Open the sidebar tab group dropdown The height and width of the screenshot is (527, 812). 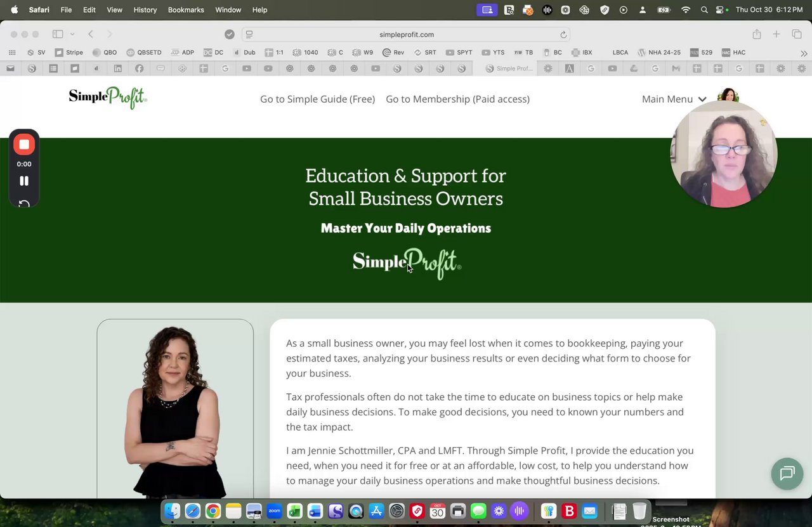(x=72, y=34)
